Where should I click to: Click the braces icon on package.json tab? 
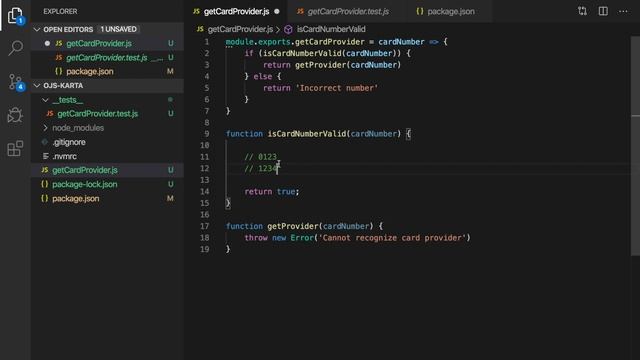[x=420, y=11]
